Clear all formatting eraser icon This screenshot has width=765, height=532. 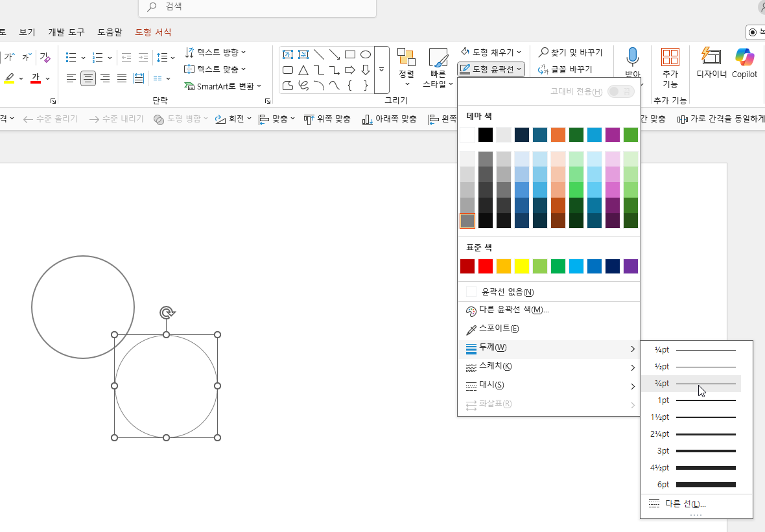point(45,57)
